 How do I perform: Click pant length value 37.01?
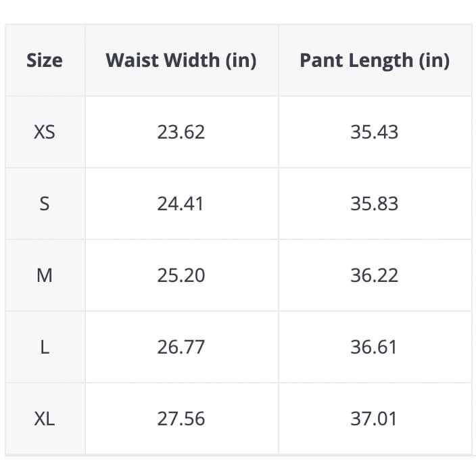point(375,419)
